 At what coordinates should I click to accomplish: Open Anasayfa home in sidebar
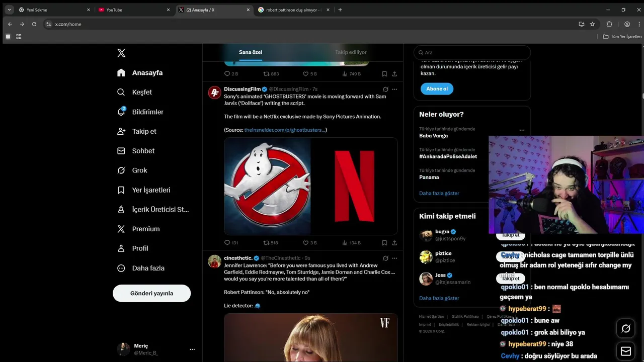tap(140, 72)
